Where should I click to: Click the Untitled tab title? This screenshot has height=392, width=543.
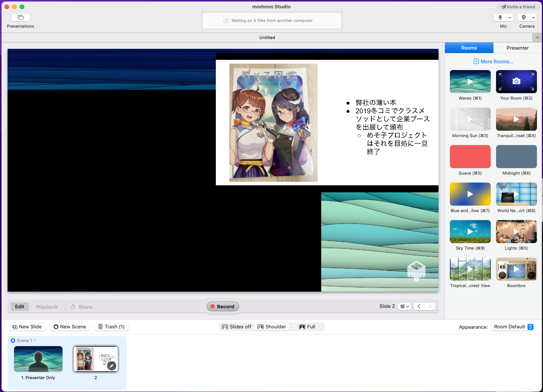[x=267, y=37]
